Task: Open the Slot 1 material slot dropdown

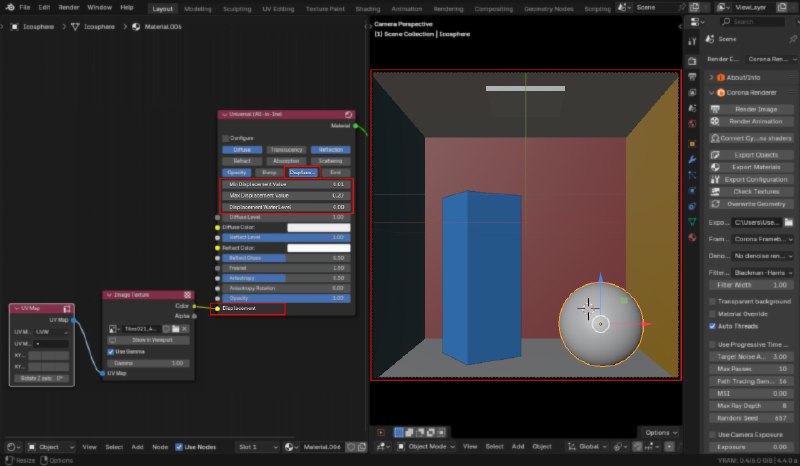Action: [257, 447]
